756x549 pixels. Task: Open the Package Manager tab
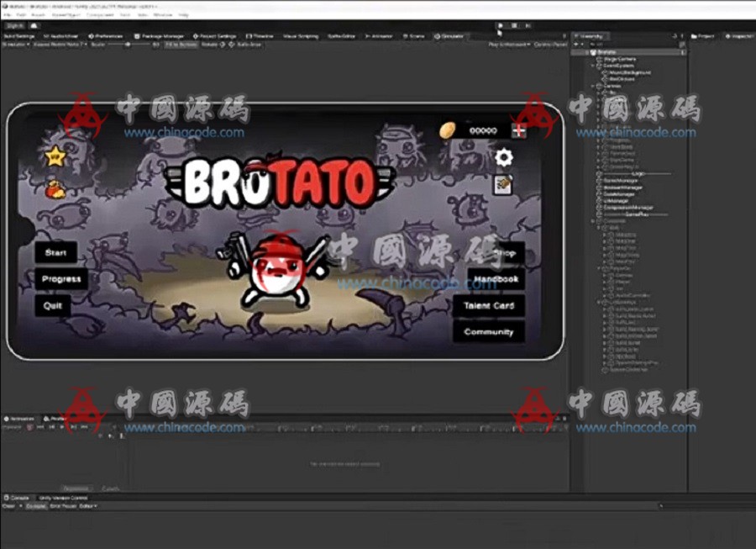pos(160,36)
